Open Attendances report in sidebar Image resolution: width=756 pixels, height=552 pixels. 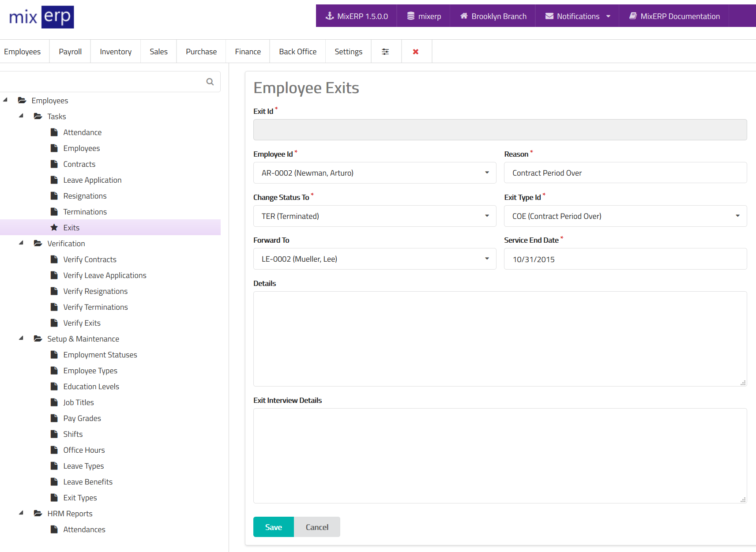pos(84,529)
